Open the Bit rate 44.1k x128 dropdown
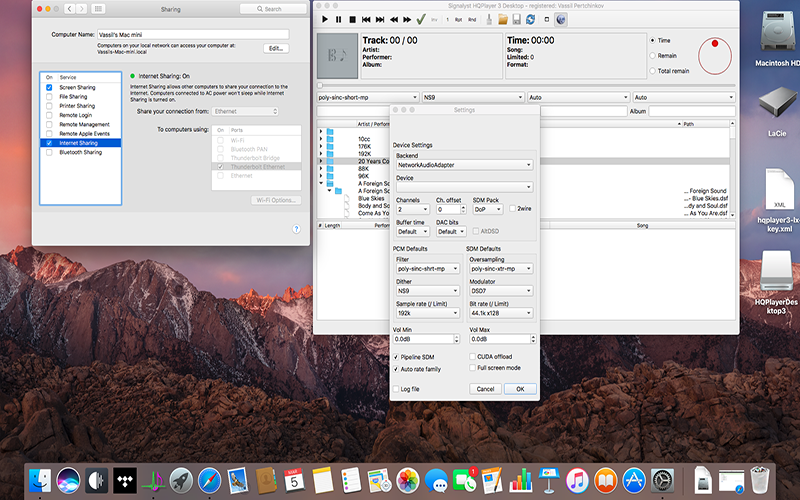 point(501,313)
